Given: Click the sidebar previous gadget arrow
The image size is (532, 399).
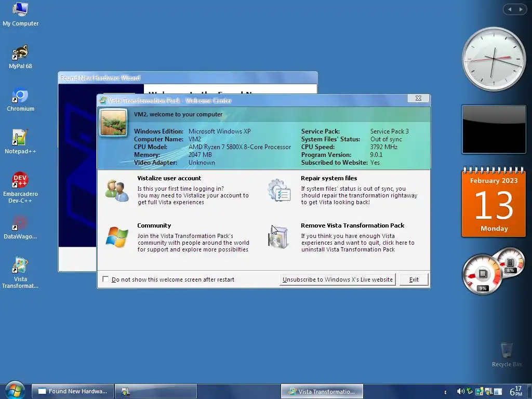Looking at the screenshot, I should click(x=510, y=9).
